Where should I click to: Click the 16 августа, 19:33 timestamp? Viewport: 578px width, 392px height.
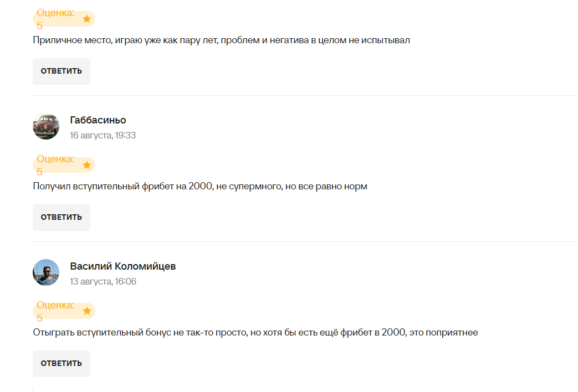[103, 135]
